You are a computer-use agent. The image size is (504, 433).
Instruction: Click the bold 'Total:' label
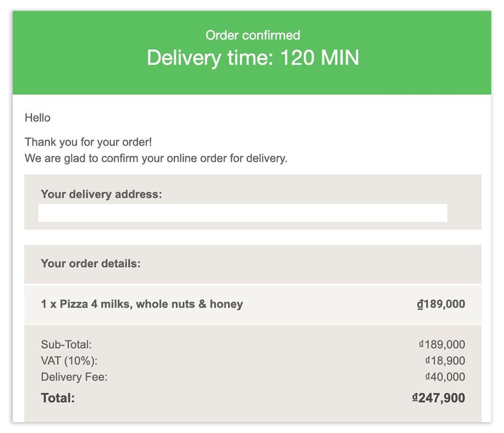coord(58,398)
